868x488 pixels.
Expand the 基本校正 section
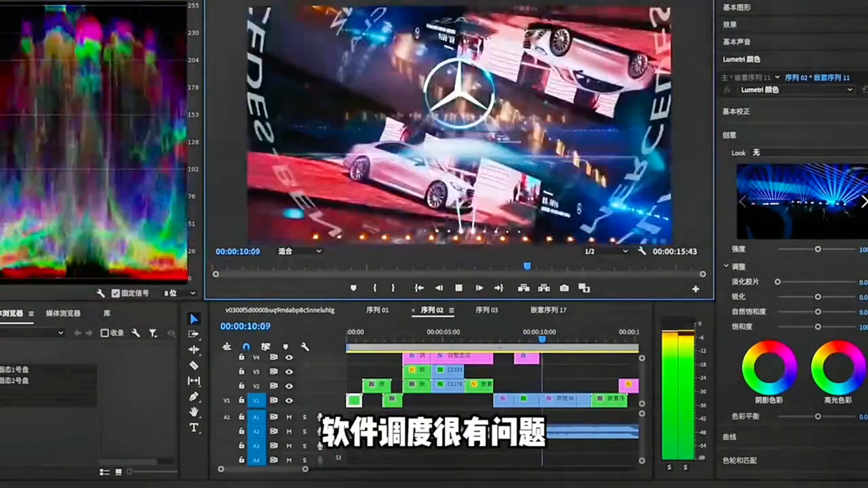click(x=736, y=111)
